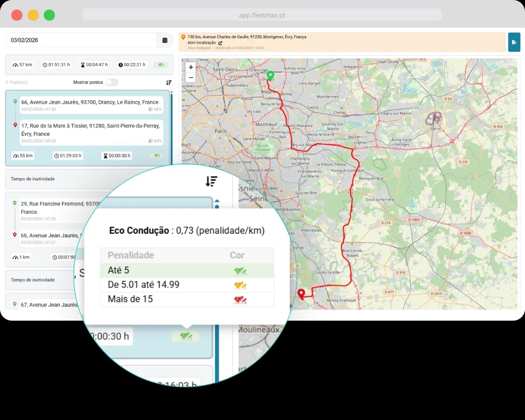This screenshot has height=420, width=525.
Task: Click eco driving icon on the 55 km trip
Action: point(157,156)
